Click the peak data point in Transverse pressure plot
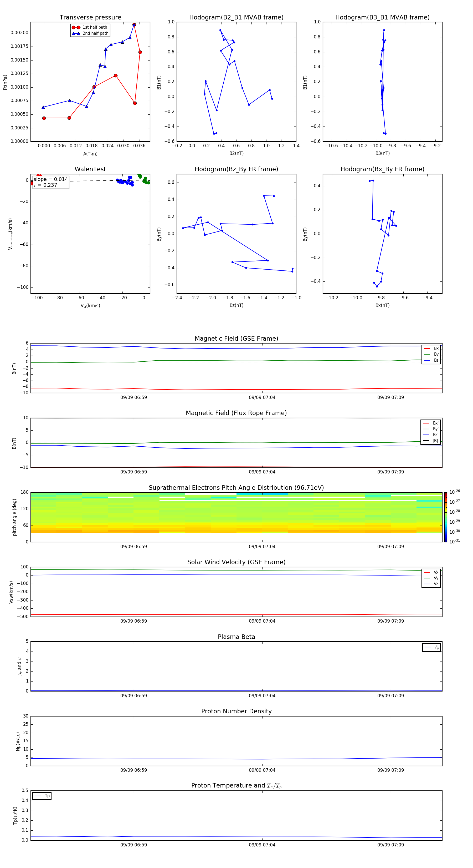Viewport: 473px width, 868px height. pos(134,25)
